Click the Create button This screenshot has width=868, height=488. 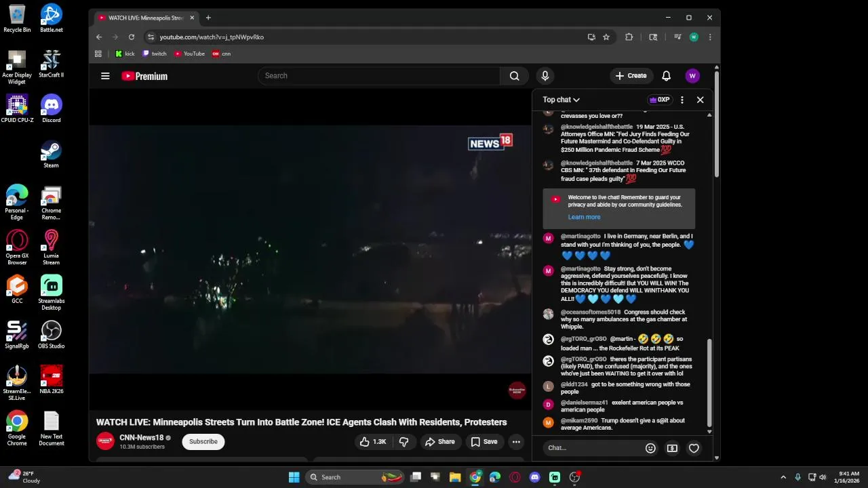click(631, 76)
